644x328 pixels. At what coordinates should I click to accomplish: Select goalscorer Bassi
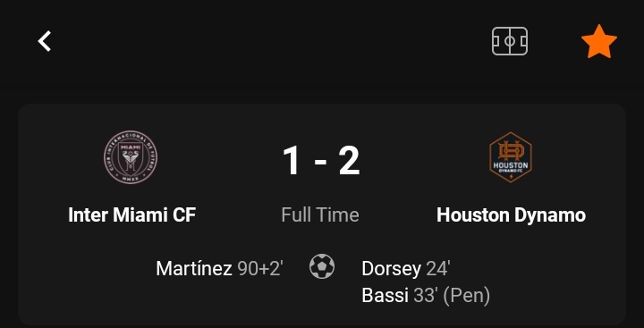pyautogui.click(x=386, y=296)
